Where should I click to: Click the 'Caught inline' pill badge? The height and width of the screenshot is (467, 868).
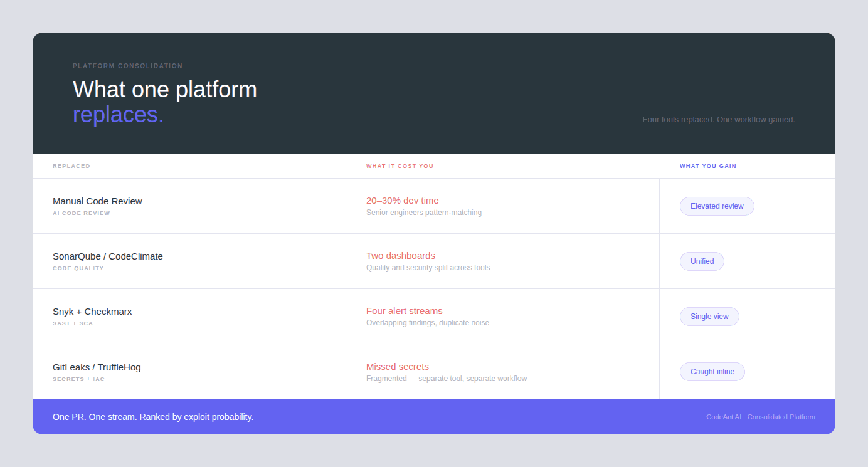[x=712, y=372]
